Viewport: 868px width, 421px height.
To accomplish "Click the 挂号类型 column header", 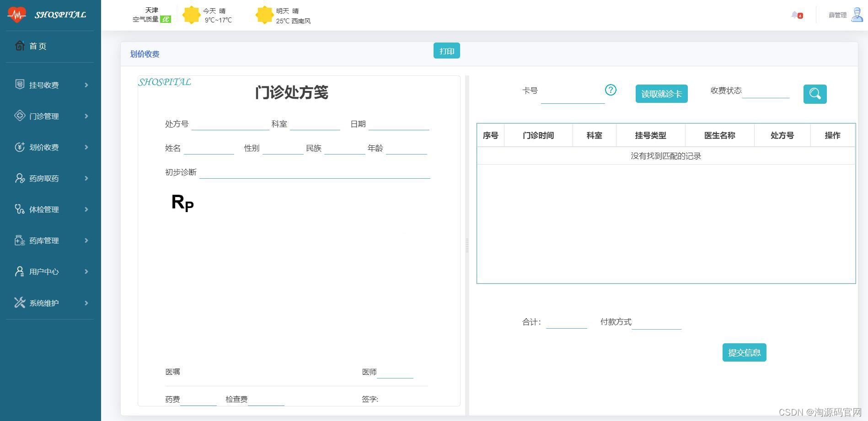I will click(x=650, y=135).
